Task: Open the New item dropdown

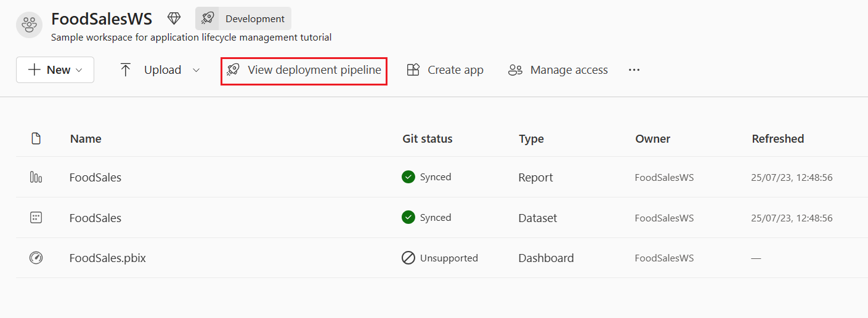Action: click(x=55, y=70)
